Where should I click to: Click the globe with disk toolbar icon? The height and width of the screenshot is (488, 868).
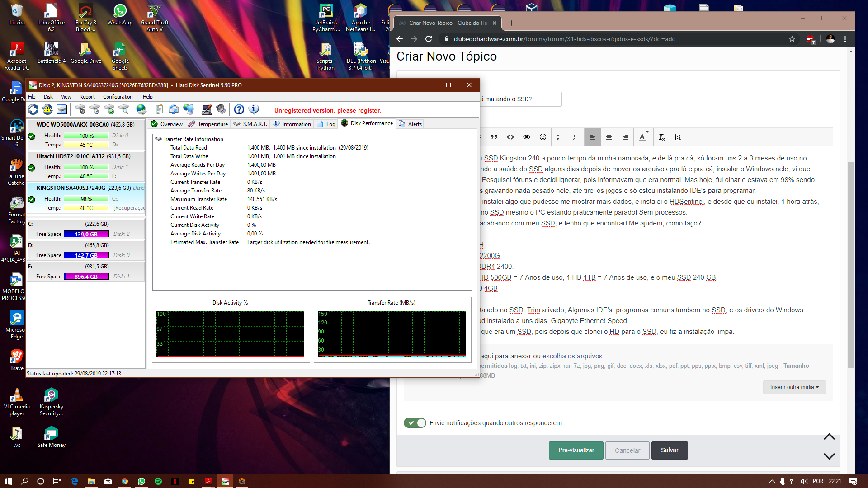[x=142, y=109]
